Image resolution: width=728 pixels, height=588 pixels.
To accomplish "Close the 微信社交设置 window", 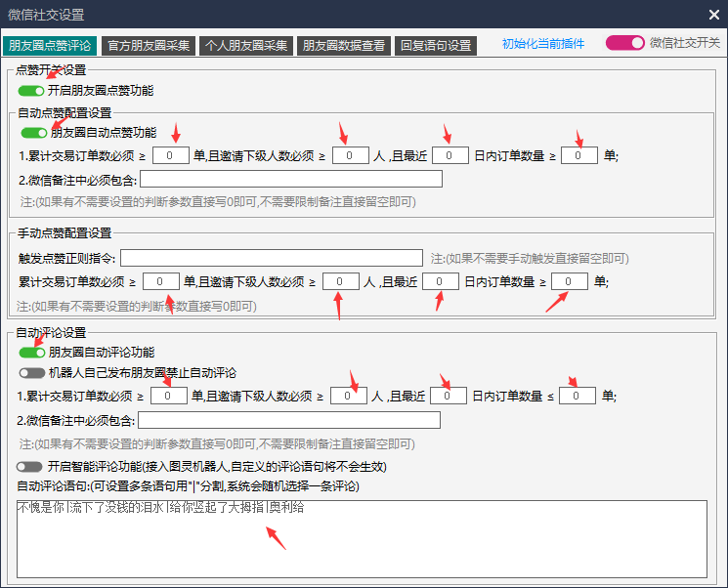I will click(713, 15).
